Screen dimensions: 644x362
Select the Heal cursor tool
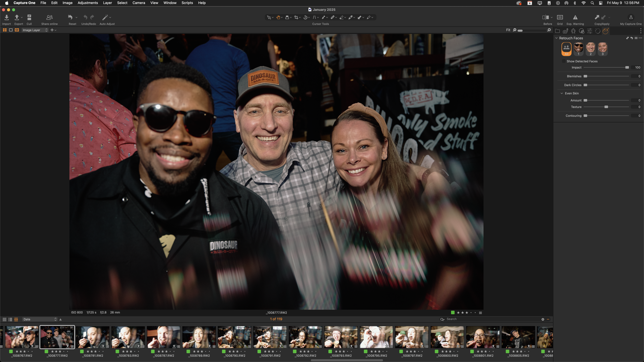[333, 17]
